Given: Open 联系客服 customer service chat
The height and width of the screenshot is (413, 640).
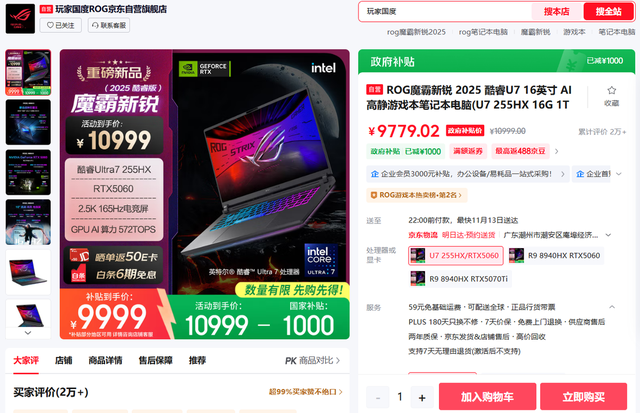Looking at the screenshot, I should (x=109, y=25).
